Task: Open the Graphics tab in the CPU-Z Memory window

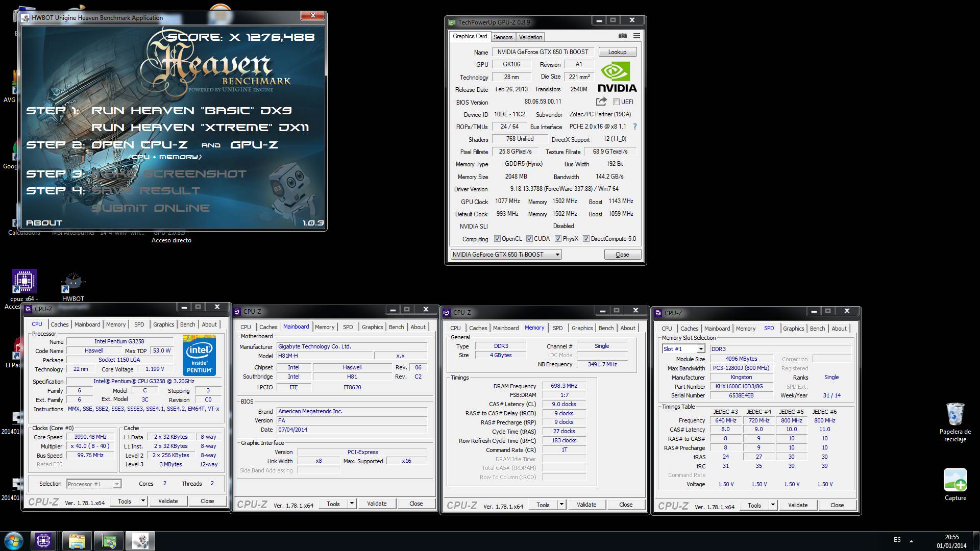Action: (x=582, y=328)
